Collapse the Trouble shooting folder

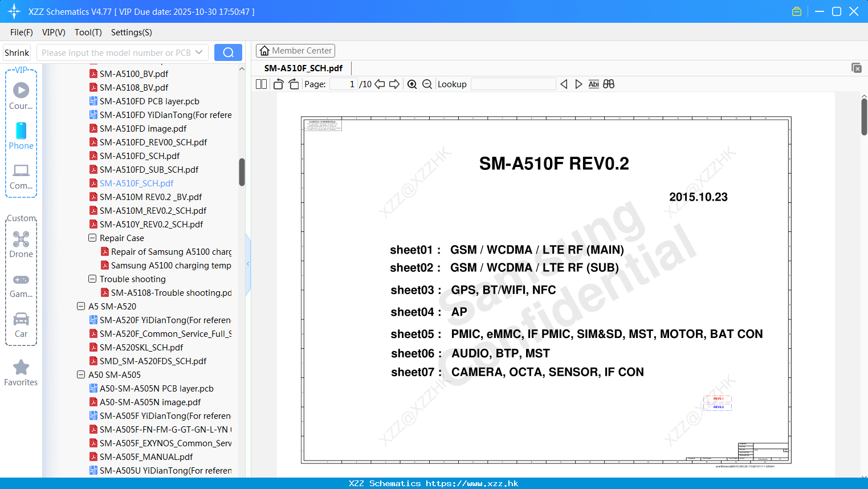tap(92, 279)
